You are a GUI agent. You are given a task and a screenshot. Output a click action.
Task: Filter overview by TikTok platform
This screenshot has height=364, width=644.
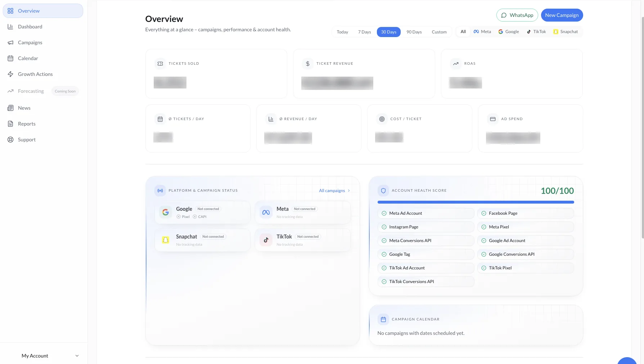(x=536, y=32)
